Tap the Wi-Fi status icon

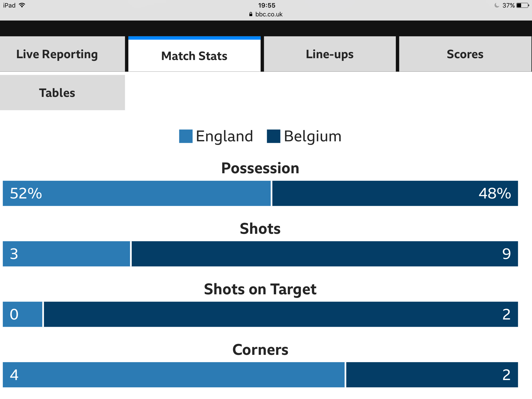pos(22,5)
